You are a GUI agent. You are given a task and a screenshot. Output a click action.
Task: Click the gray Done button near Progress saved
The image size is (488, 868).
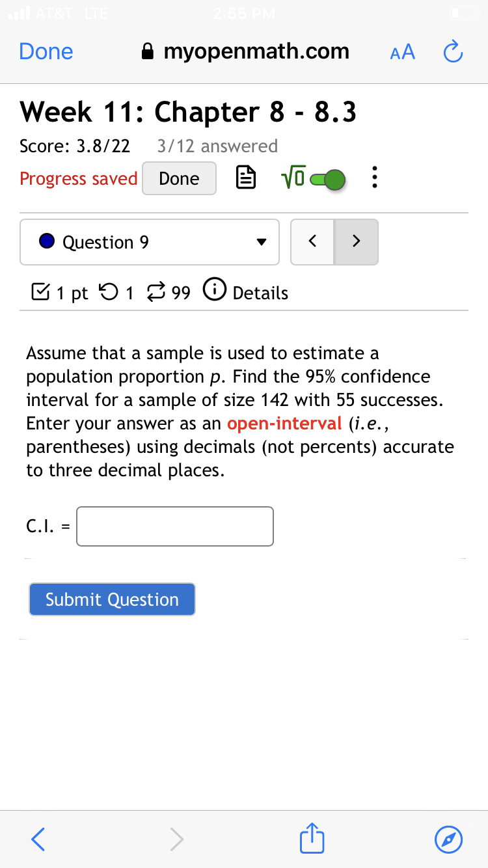click(179, 178)
